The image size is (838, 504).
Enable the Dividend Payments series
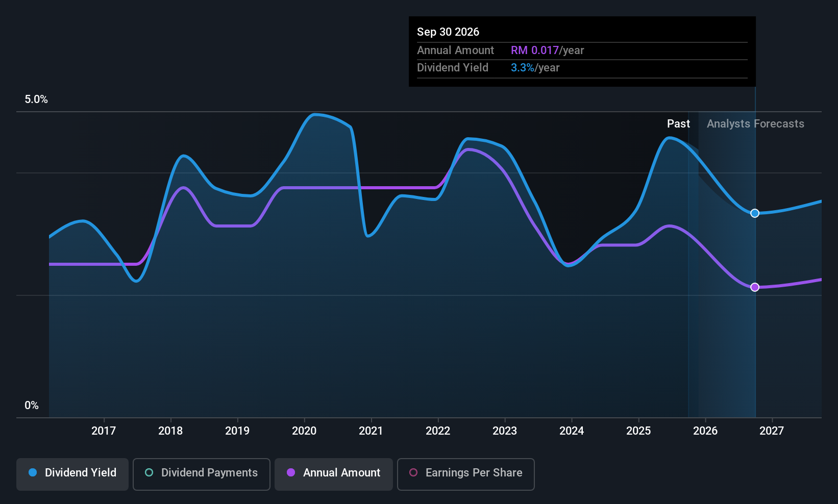point(202,474)
